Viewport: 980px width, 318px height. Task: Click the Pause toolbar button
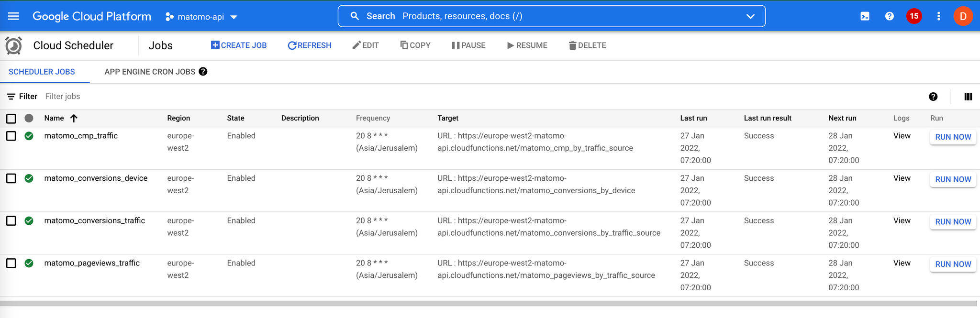468,45
